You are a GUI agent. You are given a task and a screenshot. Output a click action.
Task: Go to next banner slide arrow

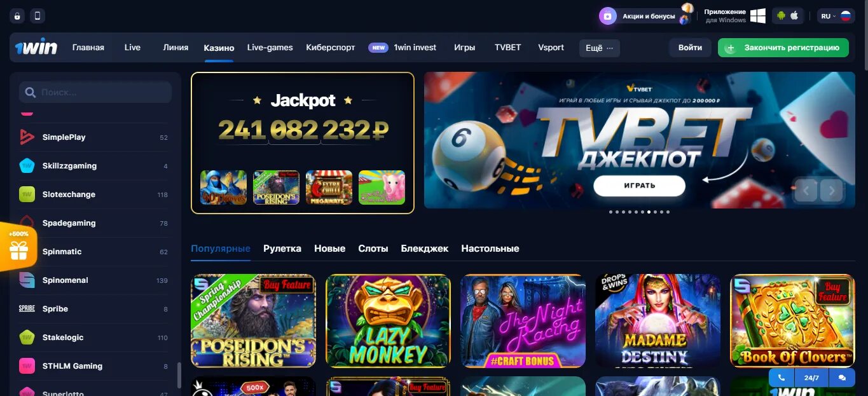pos(832,190)
